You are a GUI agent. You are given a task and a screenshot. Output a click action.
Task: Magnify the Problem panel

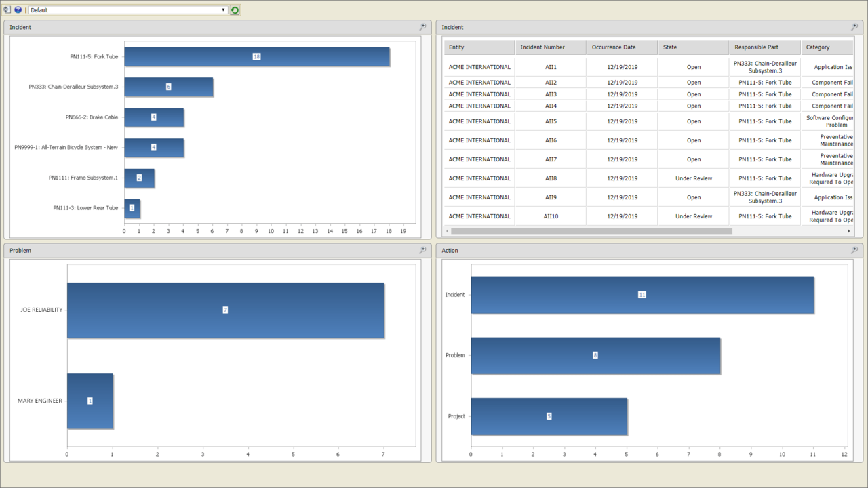(422, 250)
